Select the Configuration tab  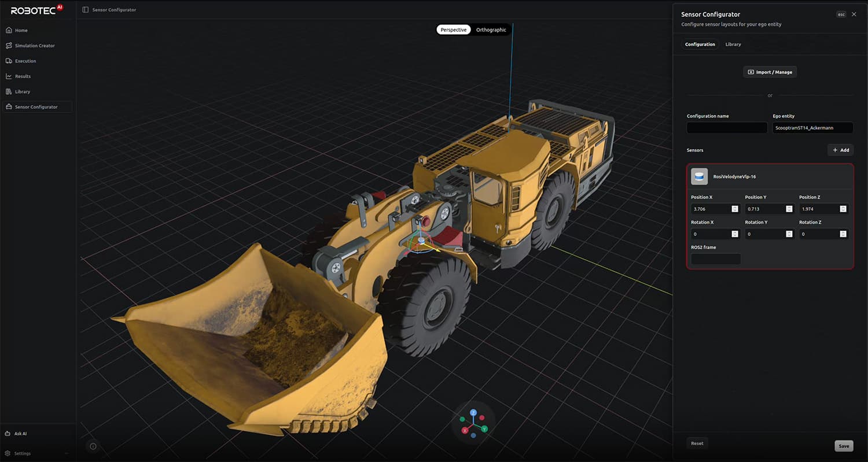click(x=700, y=45)
